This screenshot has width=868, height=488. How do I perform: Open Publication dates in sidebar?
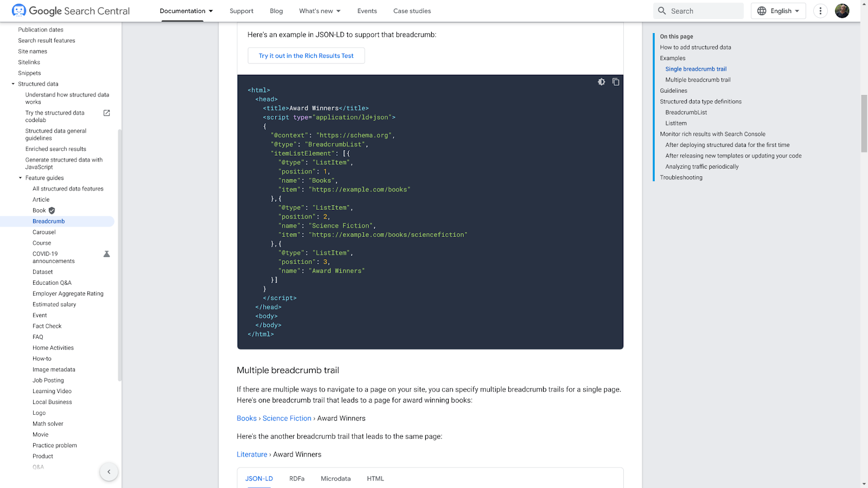(41, 30)
